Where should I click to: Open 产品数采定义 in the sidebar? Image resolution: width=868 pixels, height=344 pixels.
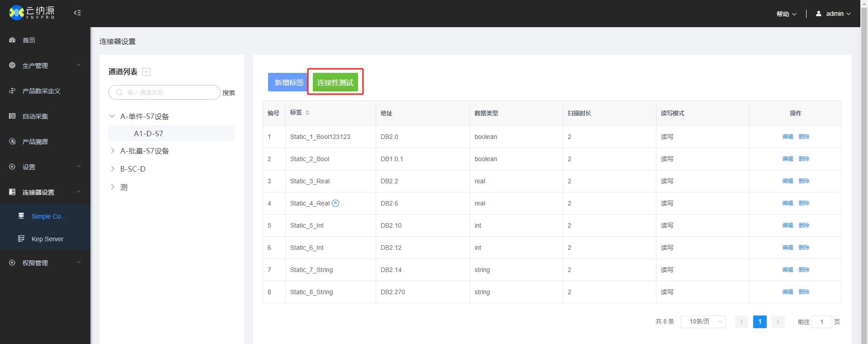(41, 91)
